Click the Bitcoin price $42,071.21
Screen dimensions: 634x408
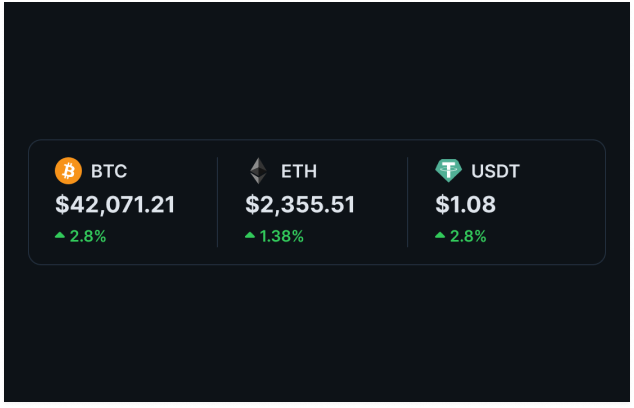[116, 205]
